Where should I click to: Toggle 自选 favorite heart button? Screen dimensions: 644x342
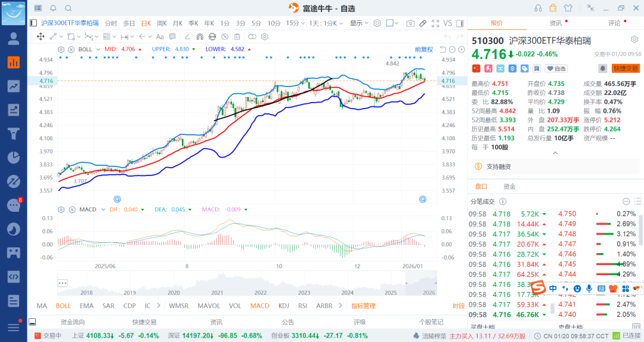pos(556,68)
